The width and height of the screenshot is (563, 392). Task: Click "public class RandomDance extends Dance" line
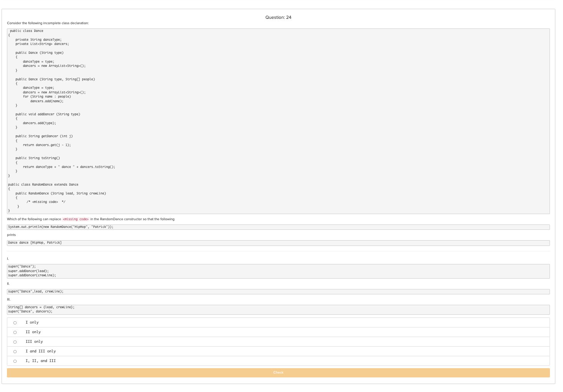click(43, 184)
